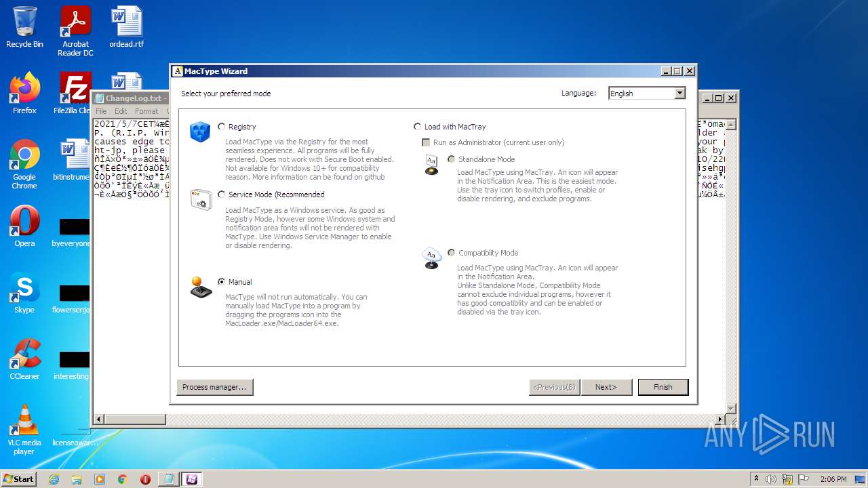Select the Registry mode radio button

coord(222,127)
